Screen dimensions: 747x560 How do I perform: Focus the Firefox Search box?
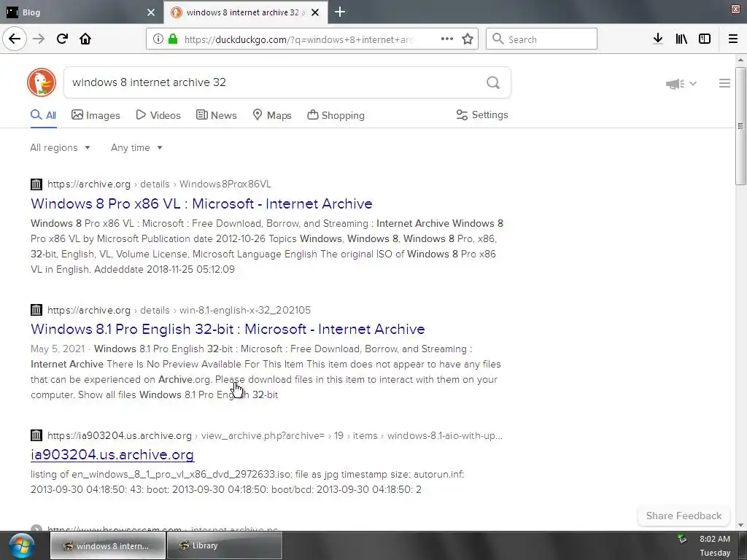click(542, 39)
